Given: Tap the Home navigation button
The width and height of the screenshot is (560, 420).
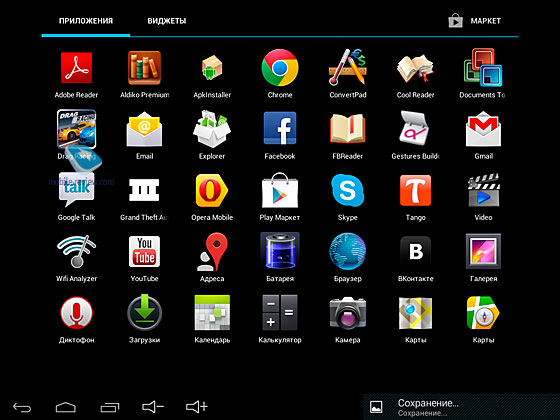Looking at the screenshot, I should click(x=66, y=407).
